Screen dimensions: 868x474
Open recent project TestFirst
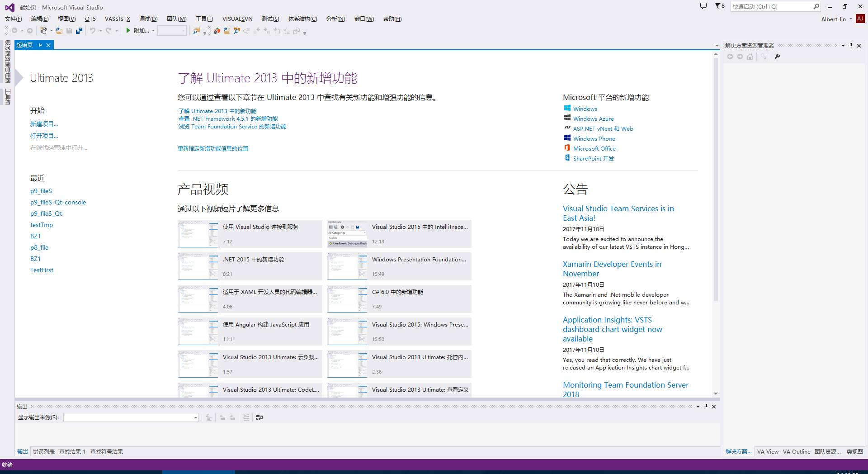42,270
